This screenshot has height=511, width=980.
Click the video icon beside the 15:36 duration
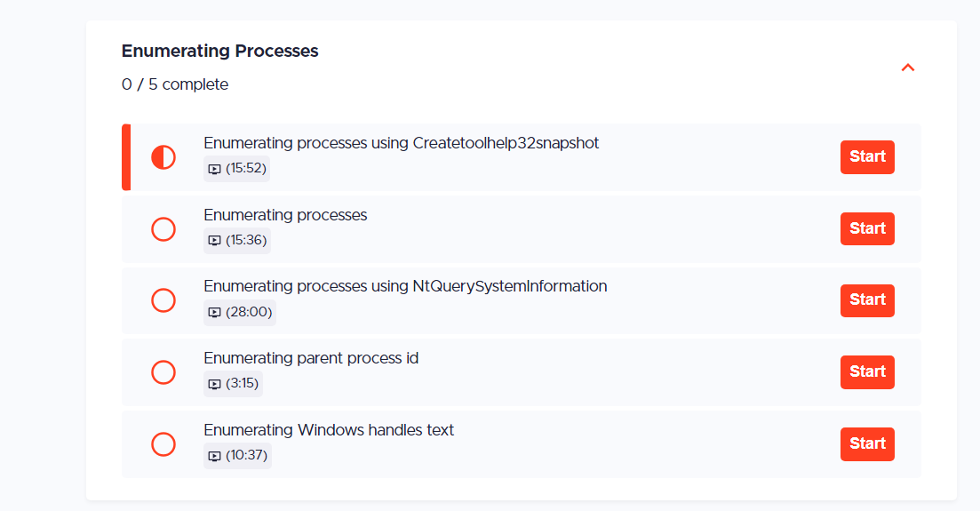point(214,240)
